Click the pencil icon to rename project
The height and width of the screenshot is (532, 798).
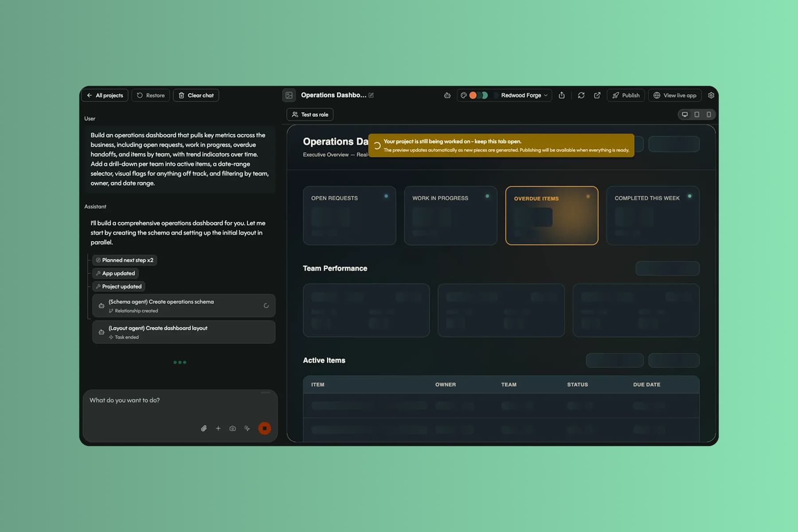[371, 95]
